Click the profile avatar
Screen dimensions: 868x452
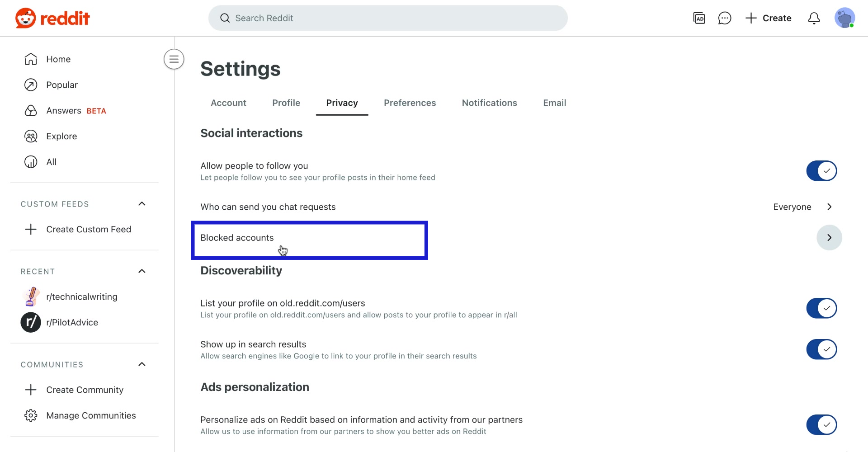[x=844, y=18]
